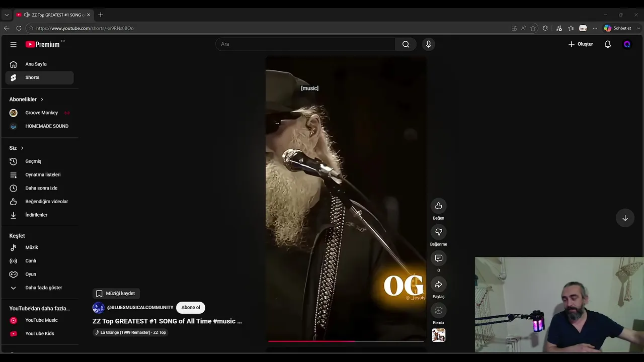Open the apps grid icon in address bar

514,28
